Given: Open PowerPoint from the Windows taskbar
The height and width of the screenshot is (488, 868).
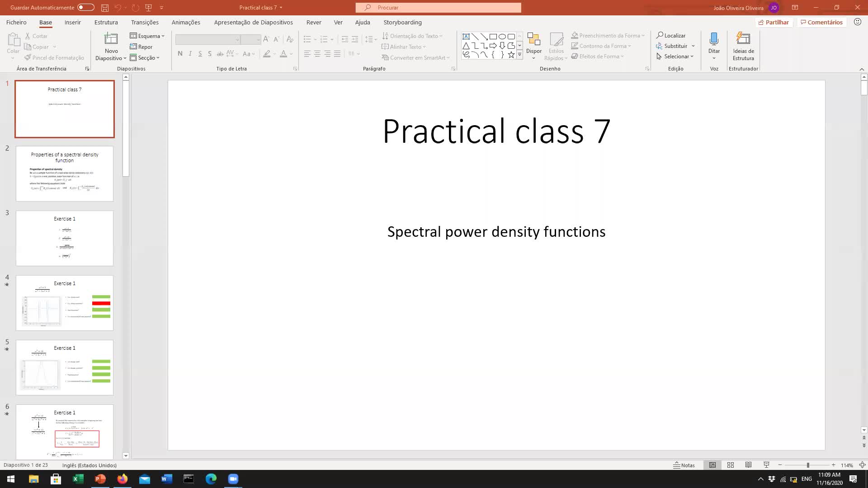Looking at the screenshot, I should pos(100,479).
